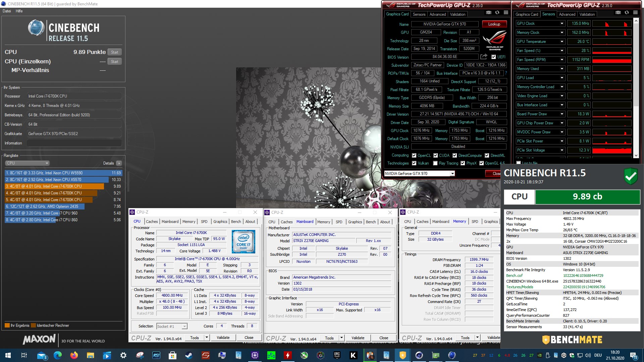This screenshot has height=362, width=644.
Task: Toggle DirectML checkbox in GPU-Z
Action: 487,156
